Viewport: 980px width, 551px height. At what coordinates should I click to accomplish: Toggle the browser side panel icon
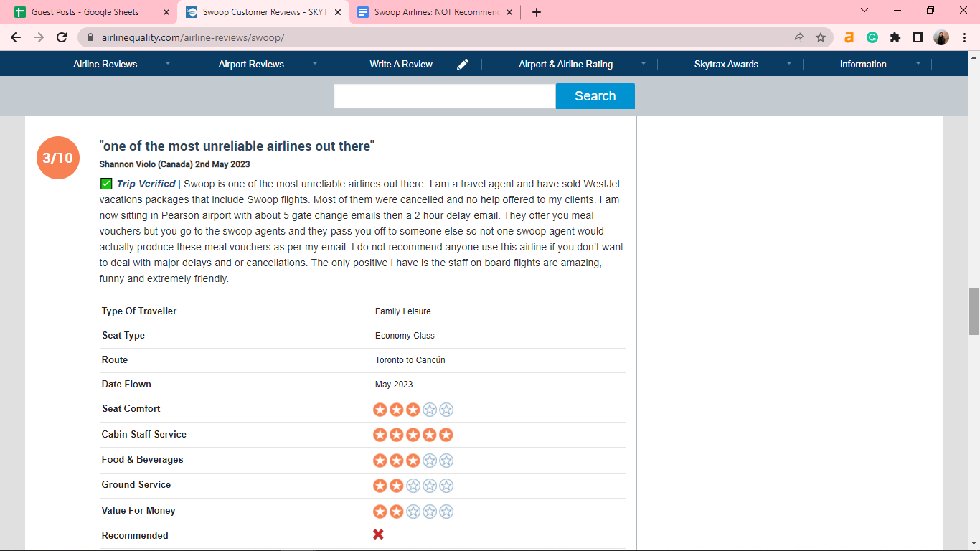(918, 37)
